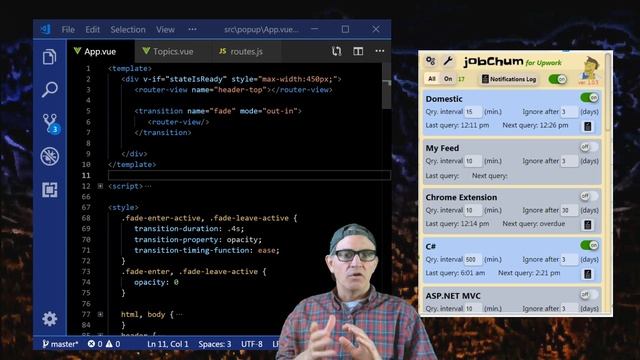The height and width of the screenshot is (360, 640).
Task: Click the jobChum wrench tools icon
Action: [x=448, y=61]
